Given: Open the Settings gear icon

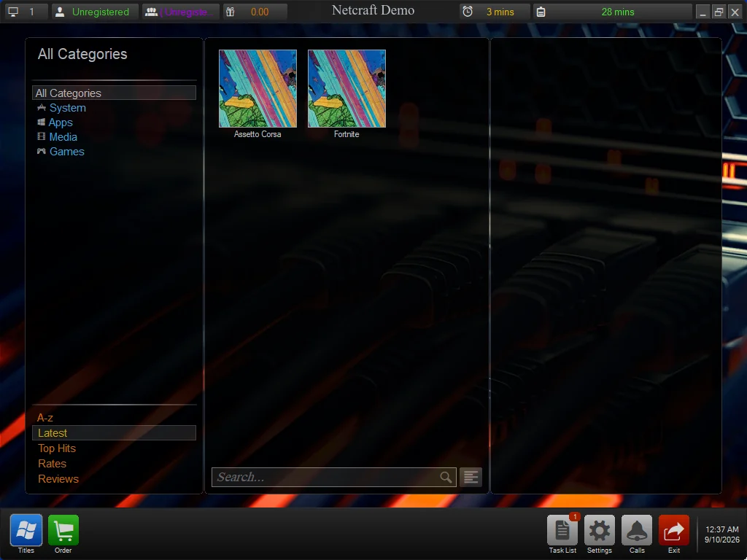Looking at the screenshot, I should (x=600, y=529).
